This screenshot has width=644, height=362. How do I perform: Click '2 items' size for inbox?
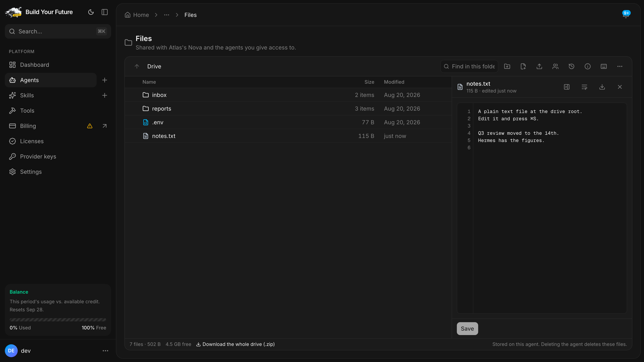click(x=364, y=95)
